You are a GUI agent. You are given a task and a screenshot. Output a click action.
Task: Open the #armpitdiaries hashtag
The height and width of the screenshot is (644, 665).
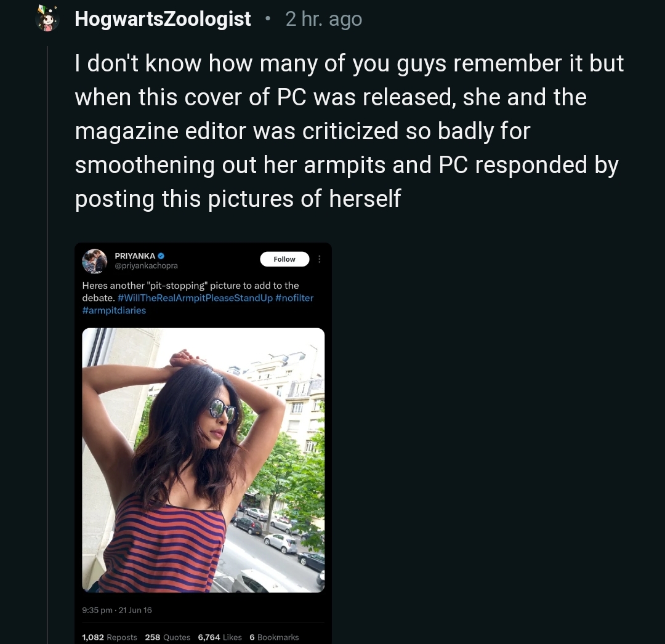coord(114,310)
